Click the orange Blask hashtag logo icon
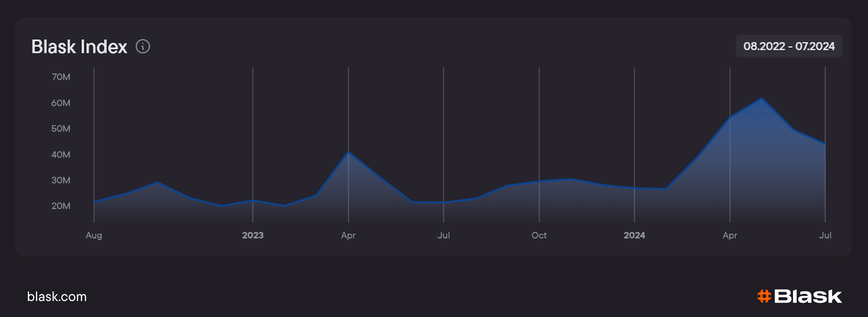Screen dimensions: 868x317 point(764,296)
